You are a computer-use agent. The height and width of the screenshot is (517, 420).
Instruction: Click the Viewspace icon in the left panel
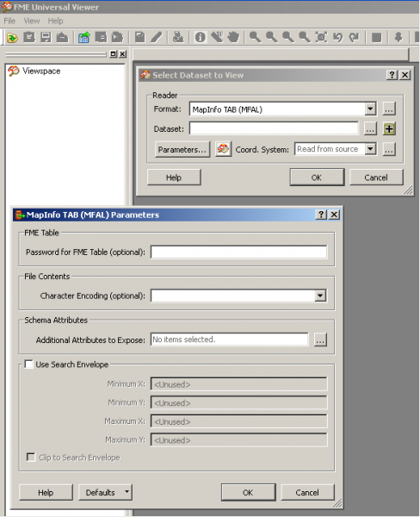(x=14, y=71)
